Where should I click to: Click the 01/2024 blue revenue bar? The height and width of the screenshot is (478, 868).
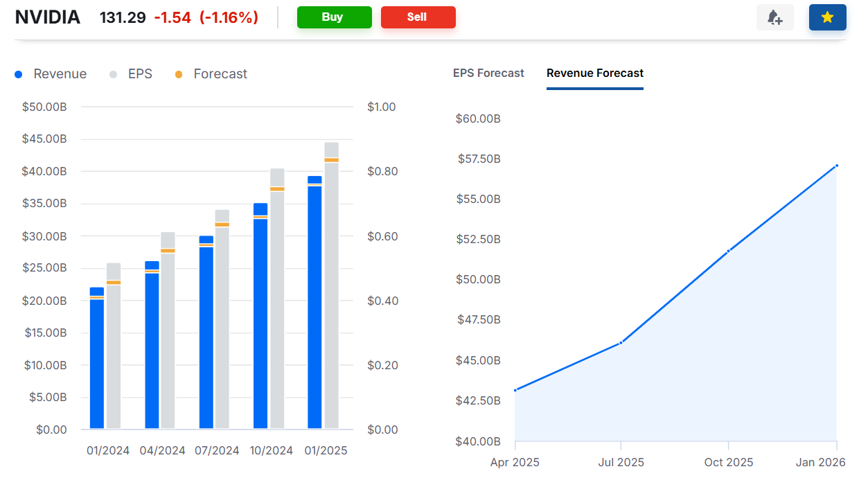coord(97,358)
